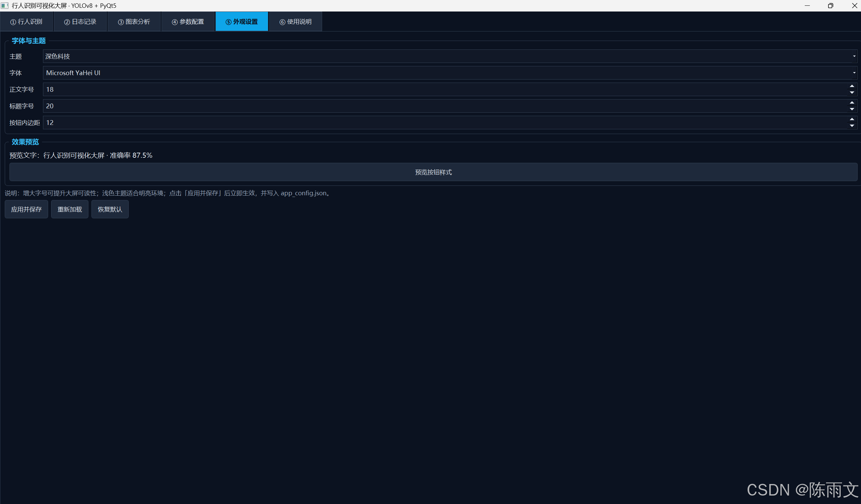This screenshot has width=861, height=504.
Task: Click the application icon in title bar
Action: tap(5, 5)
